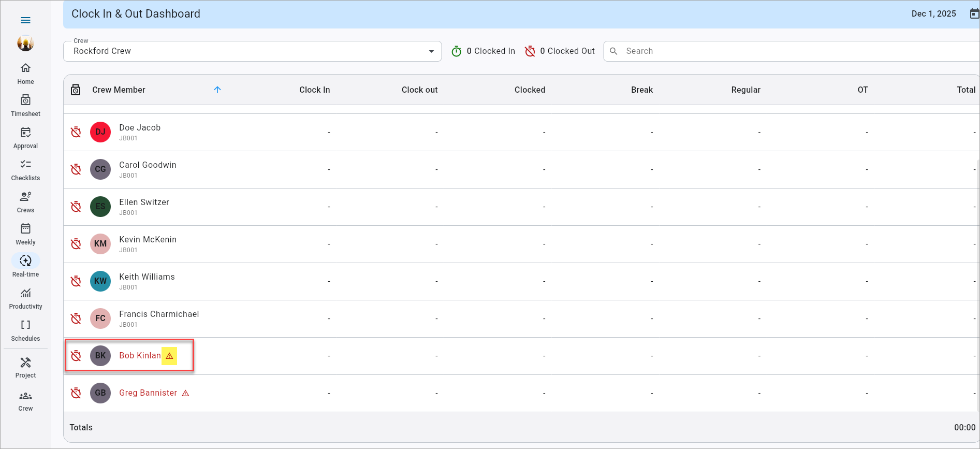
Task: Click the CG avatar for Carol Goodwin
Action: [x=100, y=169]
